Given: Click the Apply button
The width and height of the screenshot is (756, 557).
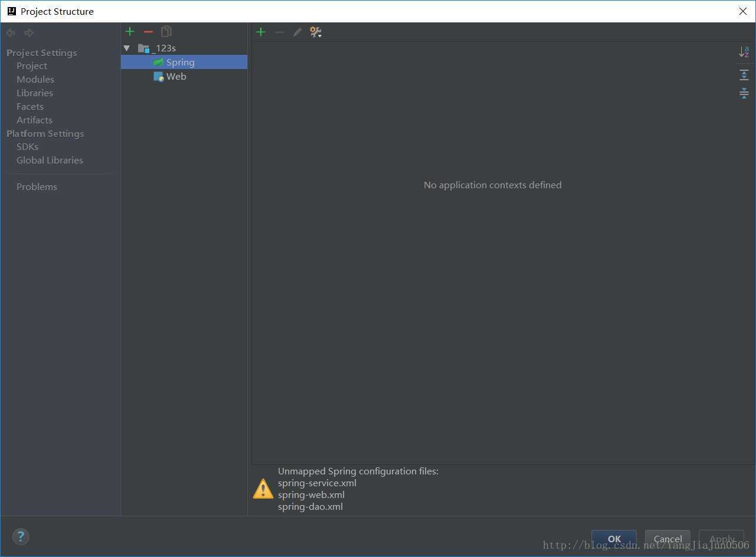Looking at the screenshot, I should click(721, 539).
